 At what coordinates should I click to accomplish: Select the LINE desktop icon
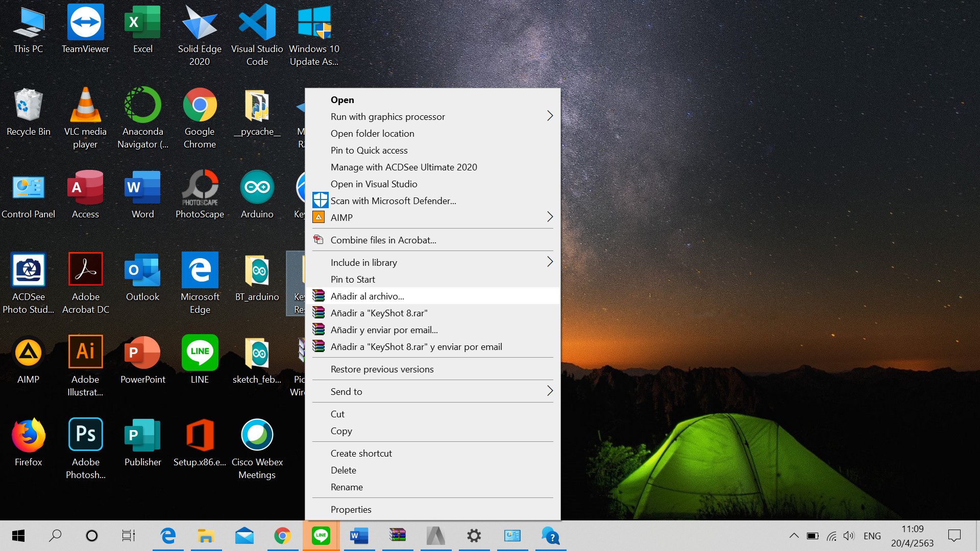[x=200, y=360]
